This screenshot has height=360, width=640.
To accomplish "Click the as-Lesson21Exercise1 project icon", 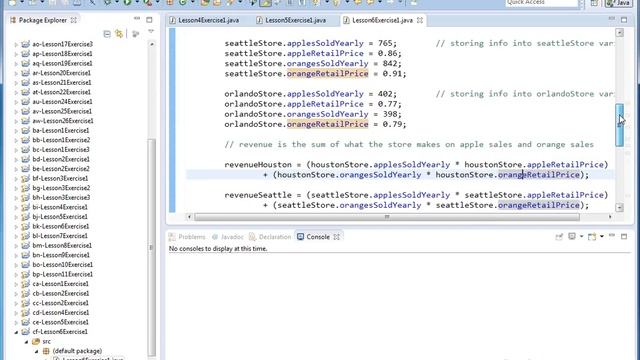I will click(26, 82).
